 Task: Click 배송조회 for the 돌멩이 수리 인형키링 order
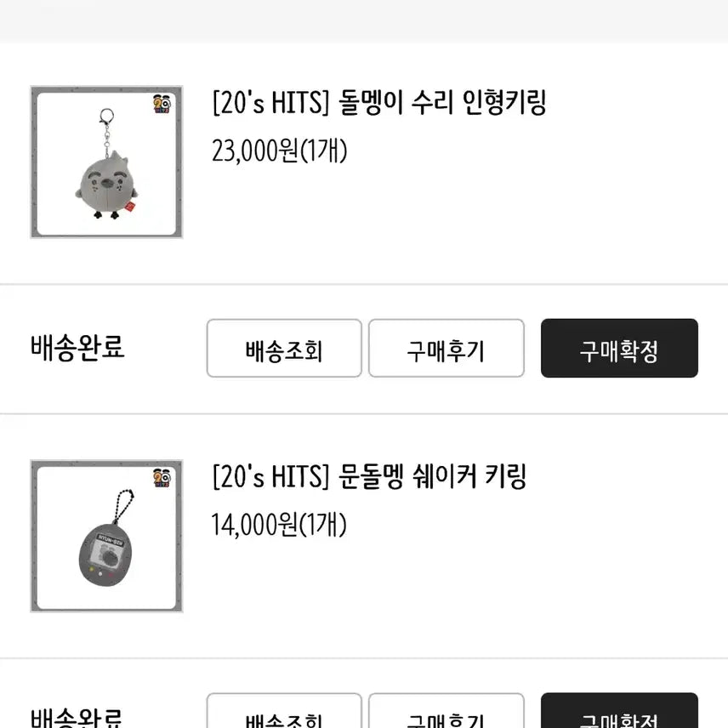(x=282, y=349)
